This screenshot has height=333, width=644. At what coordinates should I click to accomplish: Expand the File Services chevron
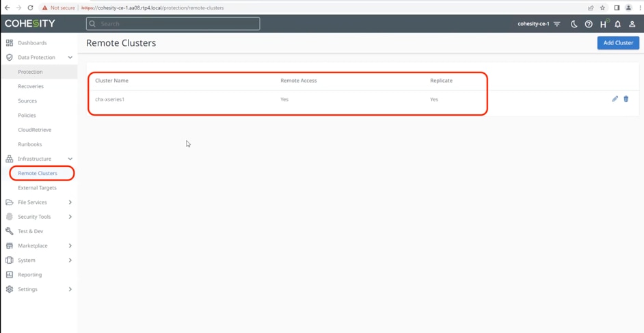(70, 202)
